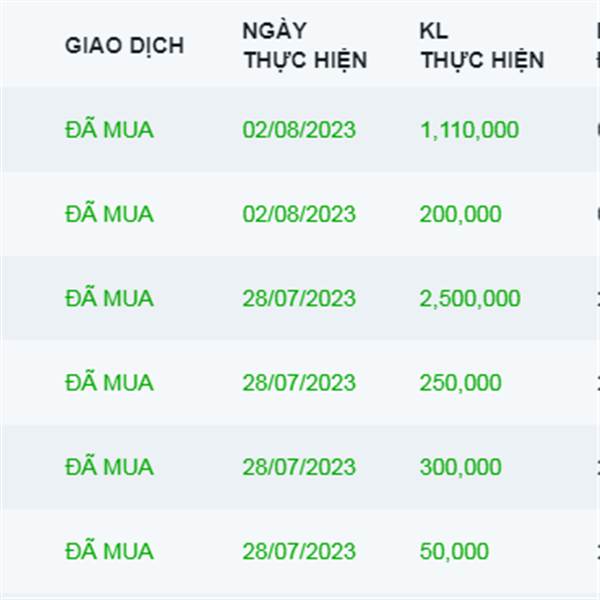Click date 28/07/2023 beside 2,500,000

299,298
